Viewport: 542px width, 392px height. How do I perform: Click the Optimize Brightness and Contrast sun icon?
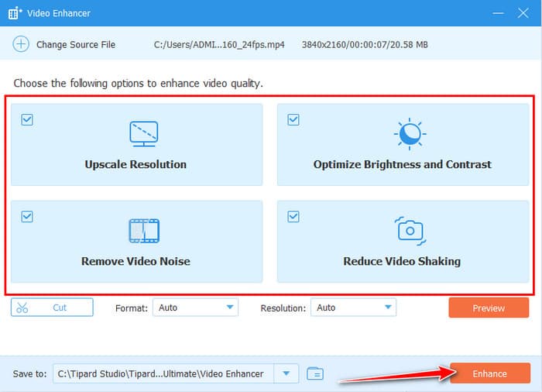pyautogui.click(x=410, y=134)
